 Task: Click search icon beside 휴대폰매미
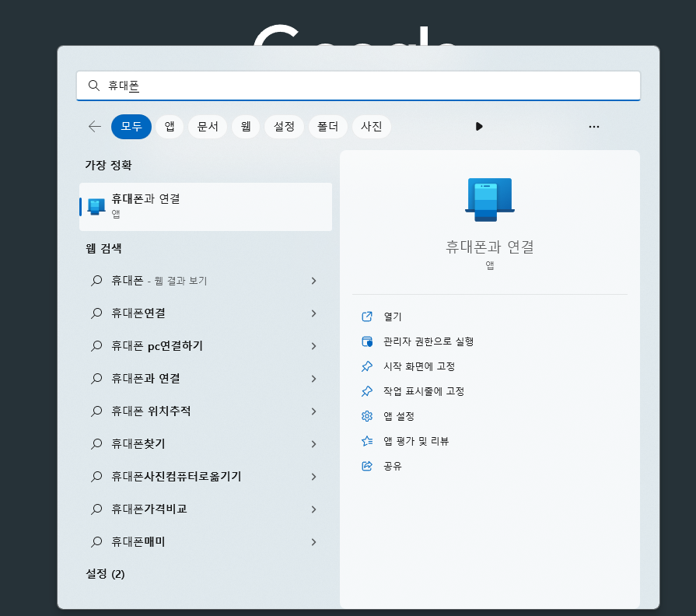pos(96,541)
